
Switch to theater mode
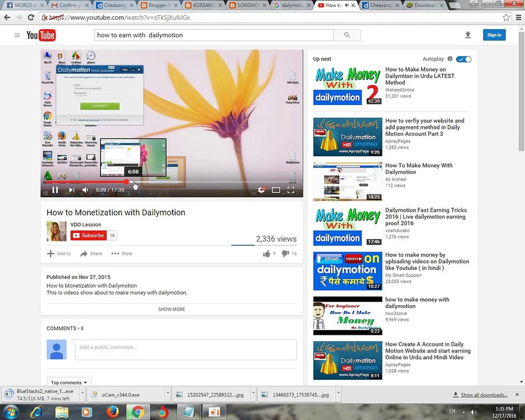point(276,190)
